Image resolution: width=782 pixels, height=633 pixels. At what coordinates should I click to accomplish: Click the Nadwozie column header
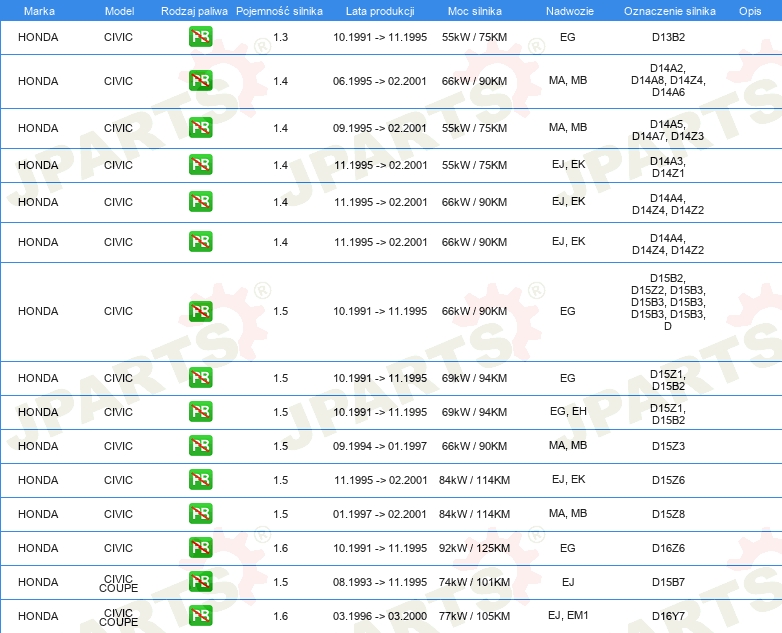pyautogui.click(x=570, y=11)
